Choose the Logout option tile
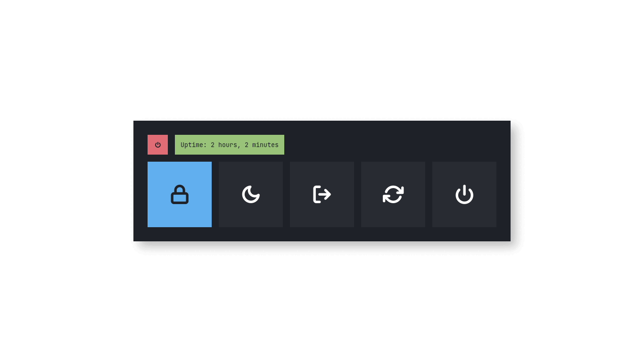 (x=322, y=194)
